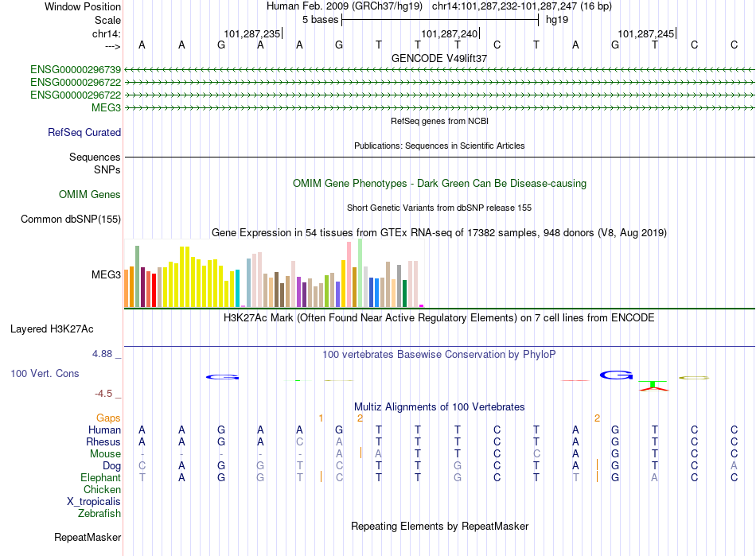Click the MEG3 GTEx expression bar chart

pyautogui.click(x=274, y=273)
